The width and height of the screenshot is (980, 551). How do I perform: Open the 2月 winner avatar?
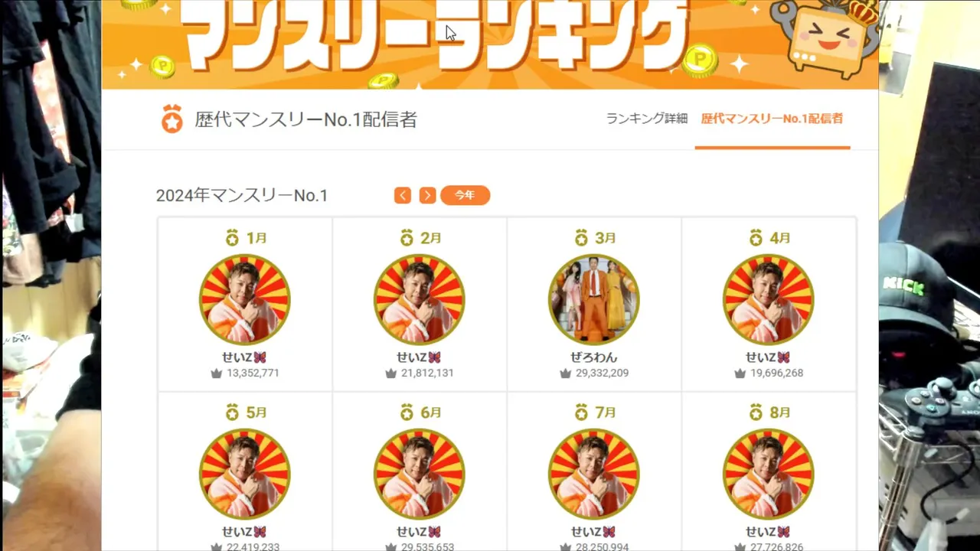click(x=420, y=299)
